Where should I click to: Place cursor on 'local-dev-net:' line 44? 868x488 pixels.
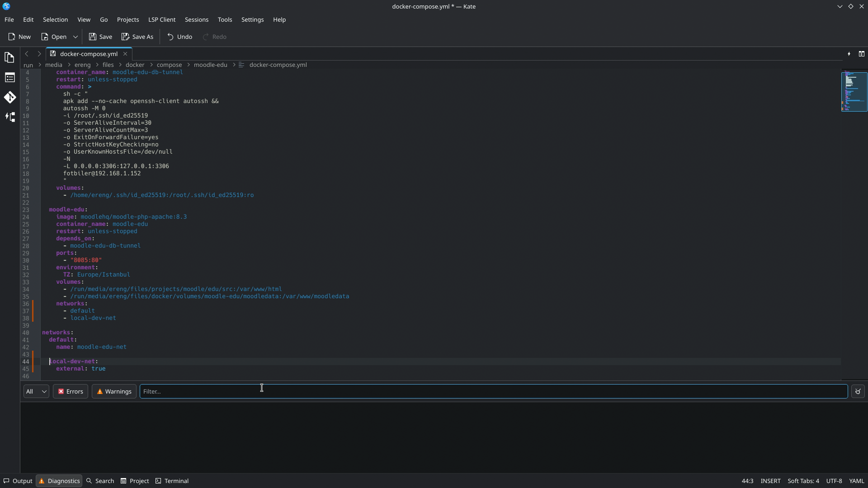click(74, 361)
